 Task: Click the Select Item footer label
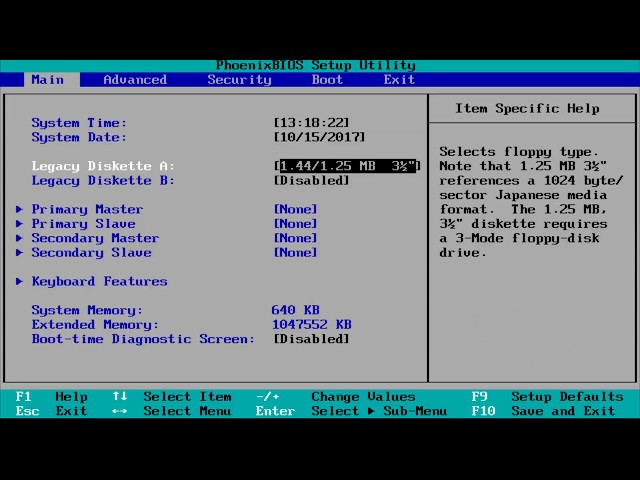pyautogui.click(x=187, y=397)
